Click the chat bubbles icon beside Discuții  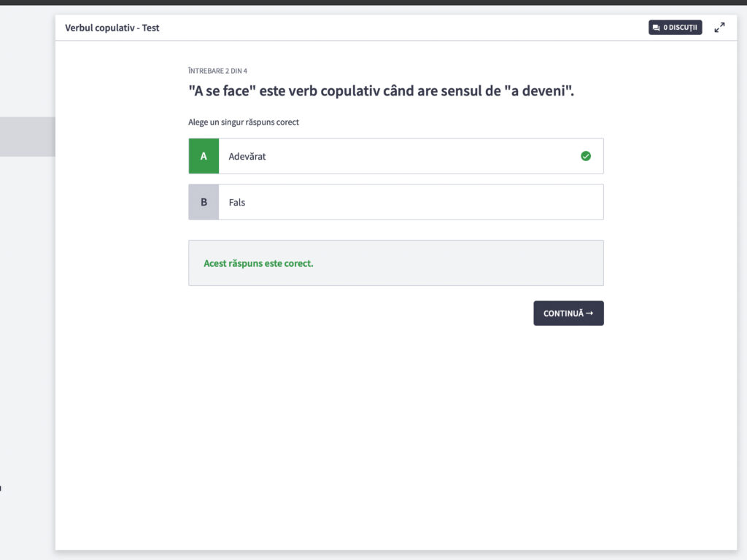[657, 28]
